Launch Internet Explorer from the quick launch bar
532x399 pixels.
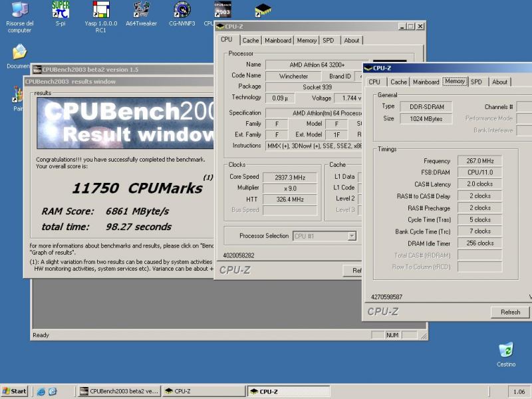click(41, 392)
